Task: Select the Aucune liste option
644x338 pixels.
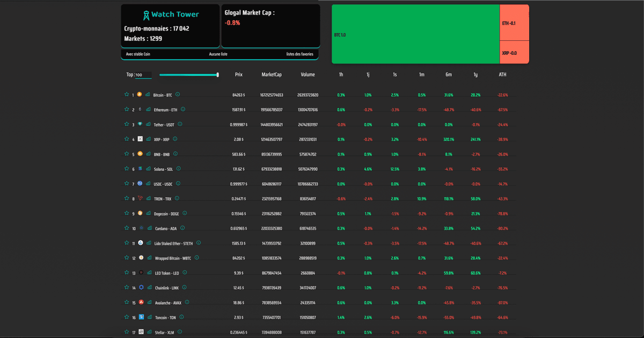Action: 218,54
